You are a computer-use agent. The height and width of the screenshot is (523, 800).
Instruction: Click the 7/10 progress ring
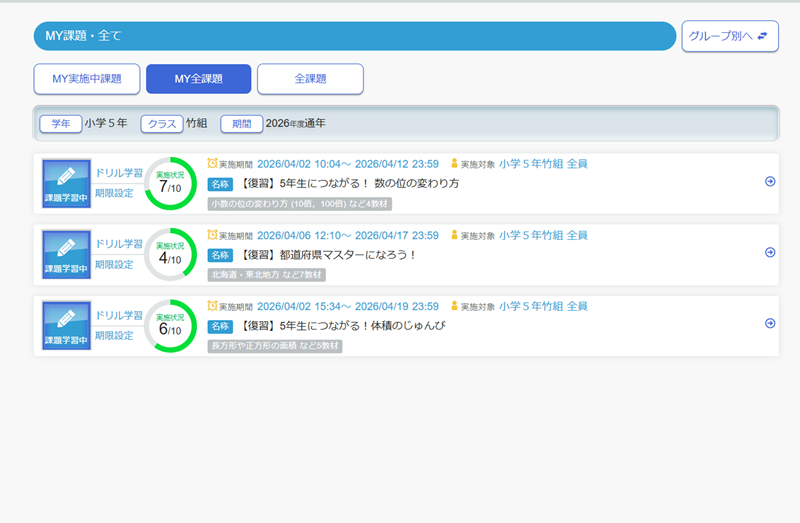170,184
